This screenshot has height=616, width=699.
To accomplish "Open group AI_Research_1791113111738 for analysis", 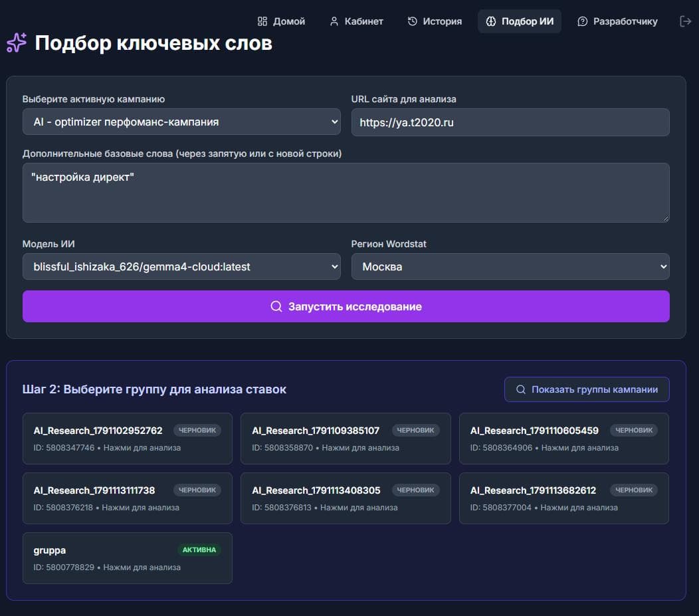I will click(x=128, y=498).
